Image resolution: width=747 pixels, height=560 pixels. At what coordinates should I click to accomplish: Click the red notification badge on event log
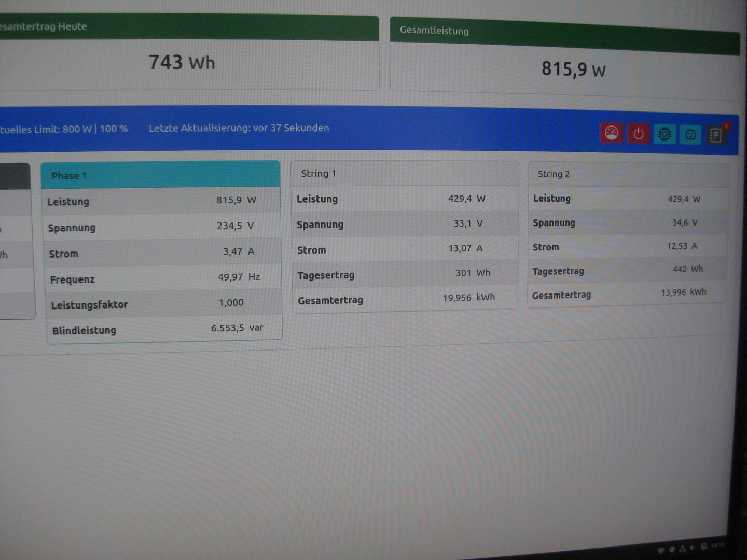(726, 126)
